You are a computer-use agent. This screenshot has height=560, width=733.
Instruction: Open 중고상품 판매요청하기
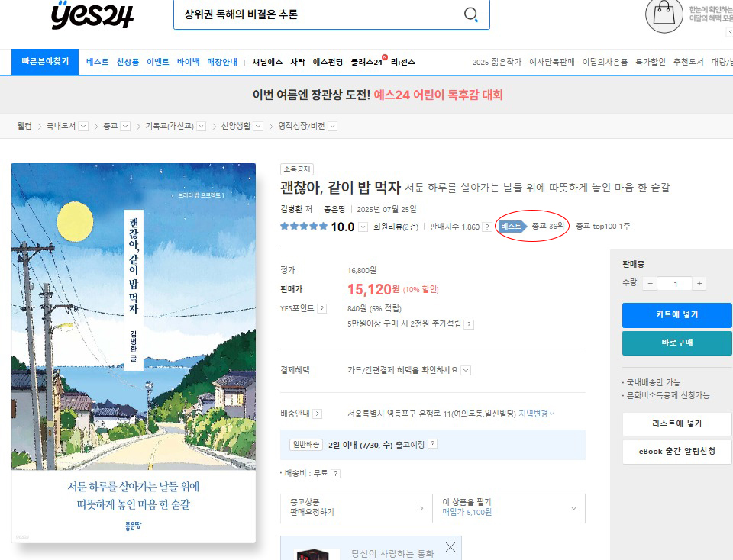(x=357, y=508)
